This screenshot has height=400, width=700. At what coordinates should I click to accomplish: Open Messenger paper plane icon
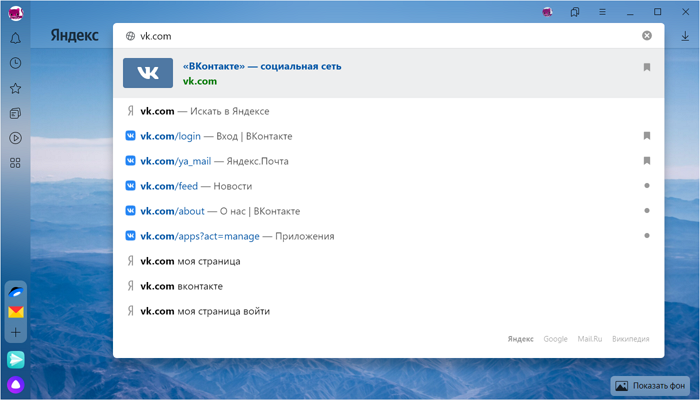(x=16, y=359)
